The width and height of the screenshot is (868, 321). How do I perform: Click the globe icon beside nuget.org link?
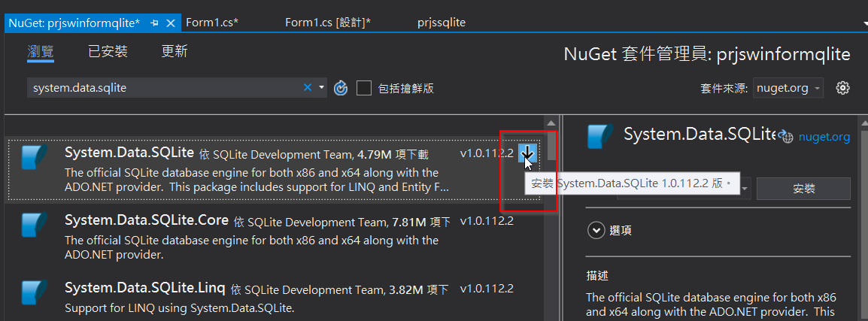pos(787,137)
